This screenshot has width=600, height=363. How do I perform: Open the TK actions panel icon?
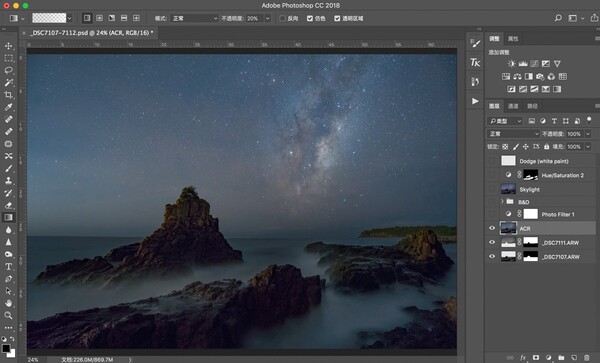(x=475, y=62)
